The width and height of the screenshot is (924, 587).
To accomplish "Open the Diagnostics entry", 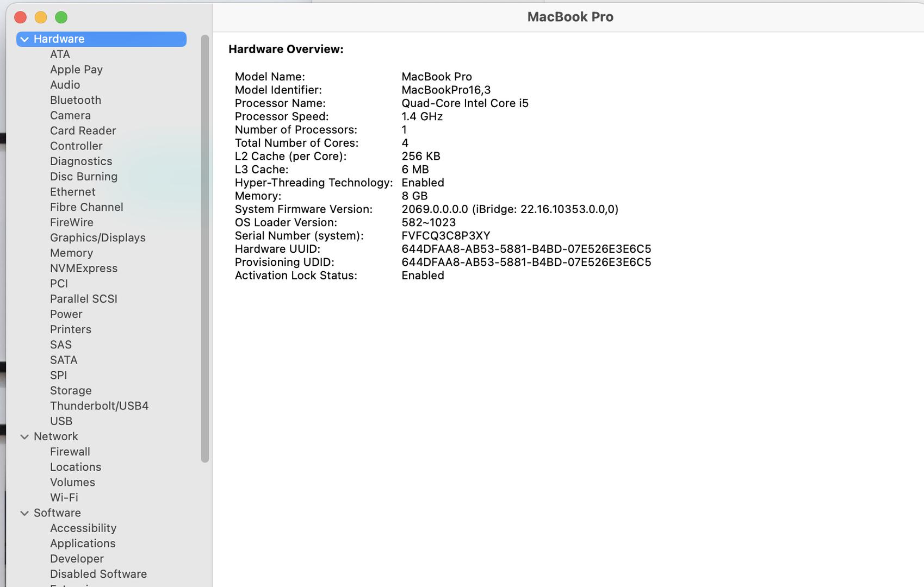I will (x=81, y=161).
